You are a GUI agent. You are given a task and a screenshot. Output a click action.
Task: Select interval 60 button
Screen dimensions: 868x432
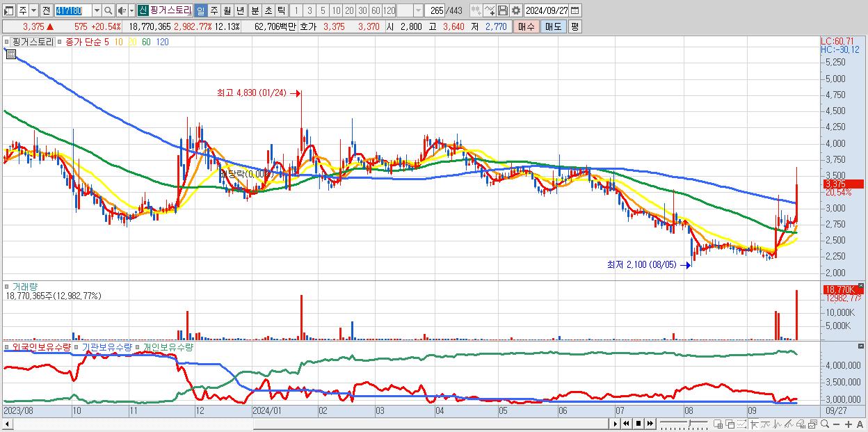376,10
